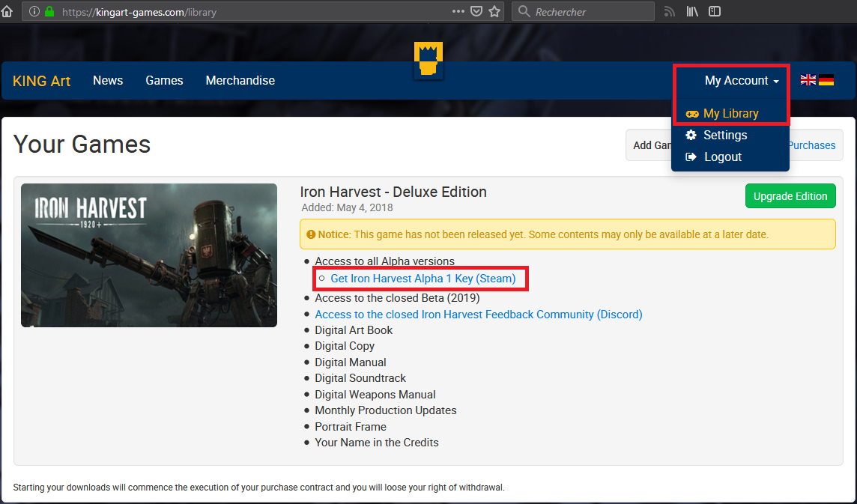Image resolution: width=857 pixels, height=504 pixels.
Task: Save page to Pocket icon
Action: (476, 11)
